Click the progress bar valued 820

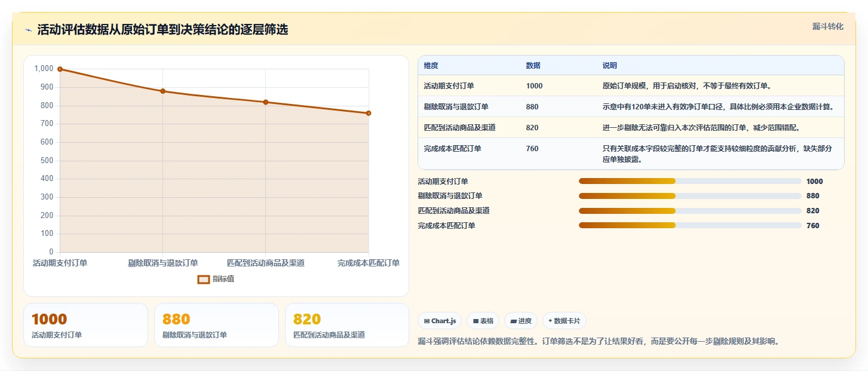point(690,210)
